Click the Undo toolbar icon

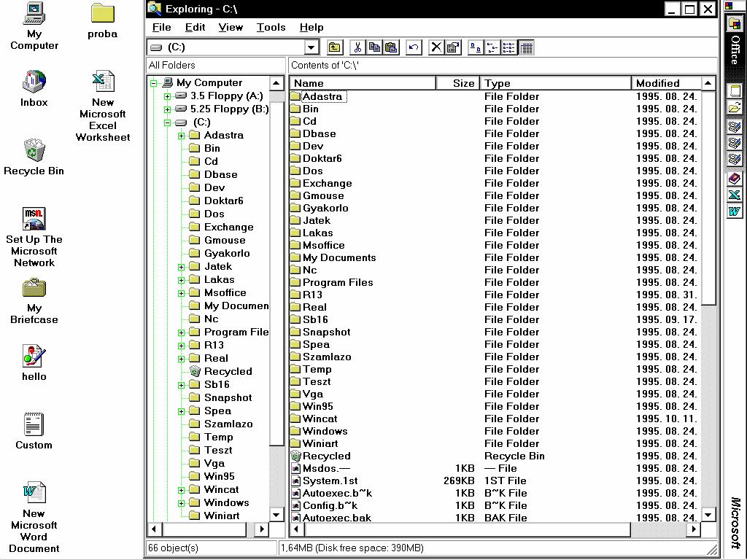(x=414, y=47)
